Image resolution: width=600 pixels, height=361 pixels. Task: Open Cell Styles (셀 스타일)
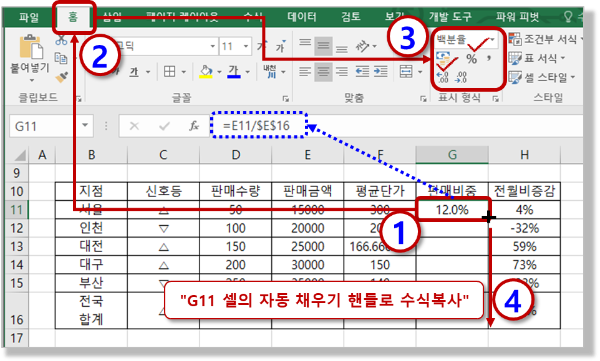pos(542,77)
